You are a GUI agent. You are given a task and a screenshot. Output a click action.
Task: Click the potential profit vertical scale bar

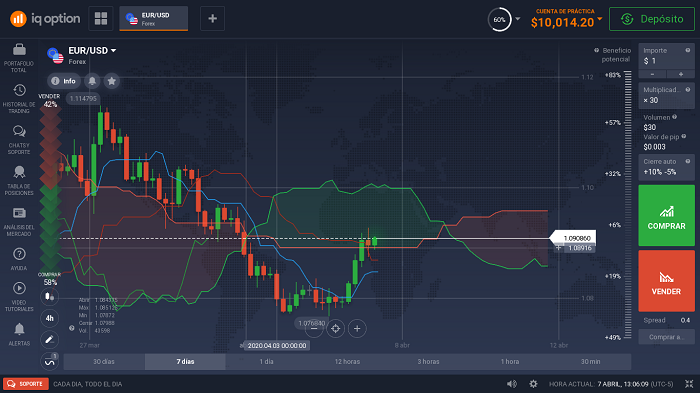tap(628, 205)
